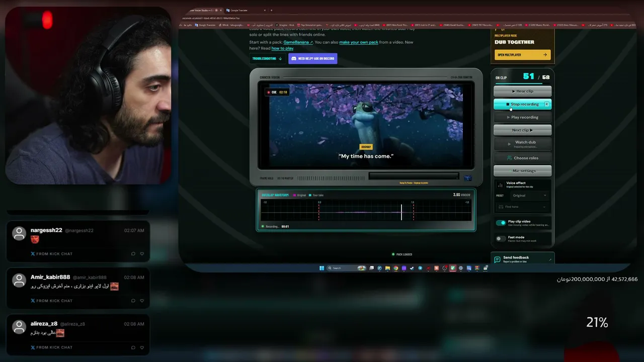Open the Windows Start menu
The image size is (644, 362).
[x=321, y=268]
